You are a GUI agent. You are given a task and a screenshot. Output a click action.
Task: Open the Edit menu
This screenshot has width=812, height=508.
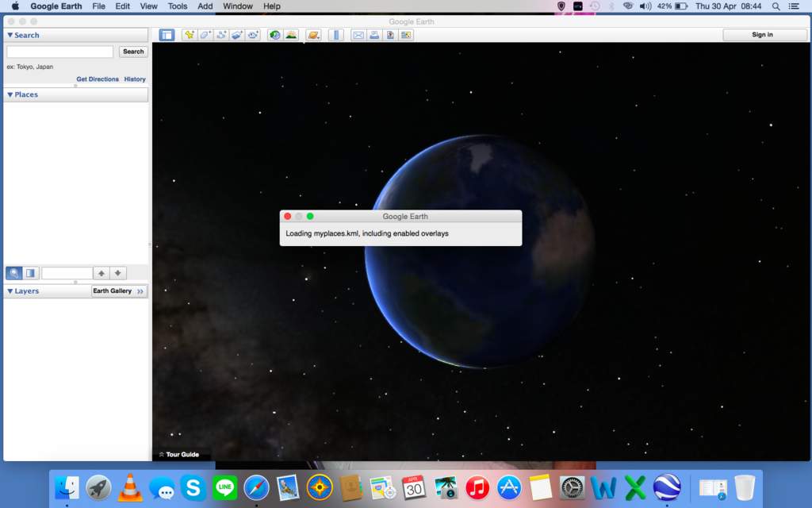[x=123, y=6]
